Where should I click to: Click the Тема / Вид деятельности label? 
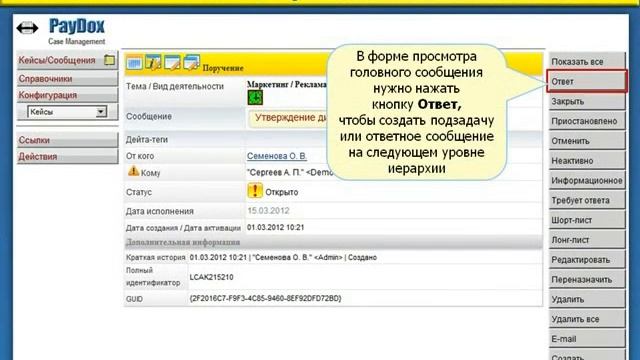(x=175, y=87)
